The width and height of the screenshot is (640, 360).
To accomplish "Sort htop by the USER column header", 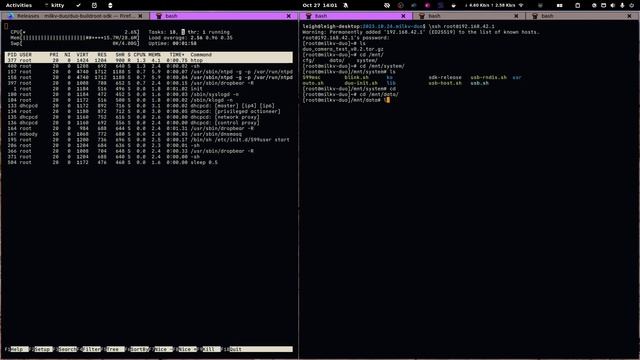I will tap(25, 55).
